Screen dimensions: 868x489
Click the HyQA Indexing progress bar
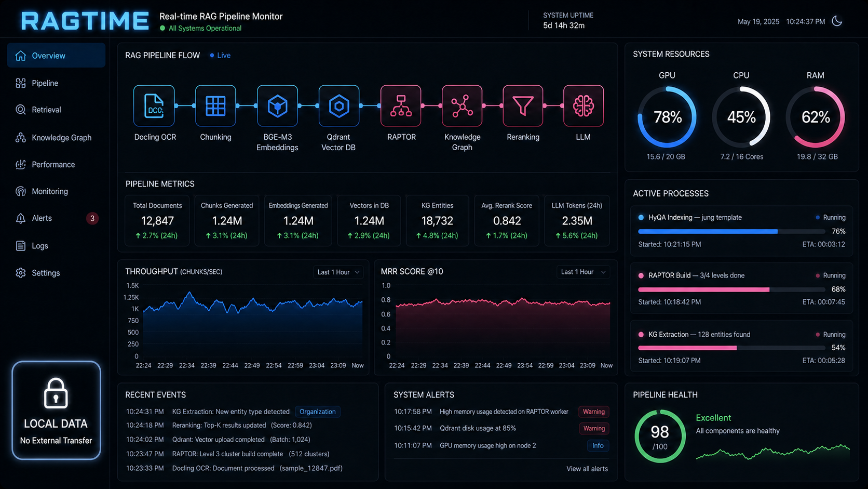pyautogui.click(x=731, y=231)
